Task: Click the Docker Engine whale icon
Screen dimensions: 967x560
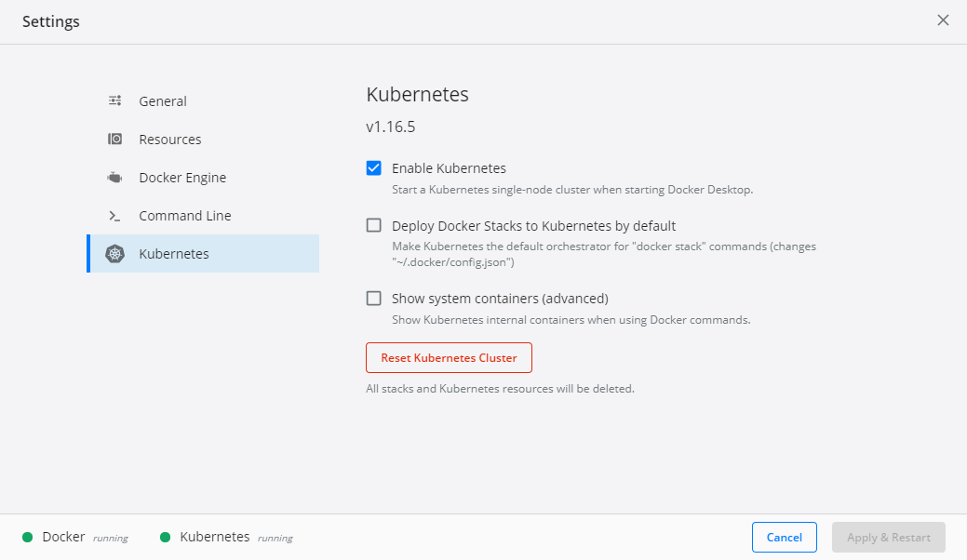Action: pyautogui.click(x=115, y=178)
